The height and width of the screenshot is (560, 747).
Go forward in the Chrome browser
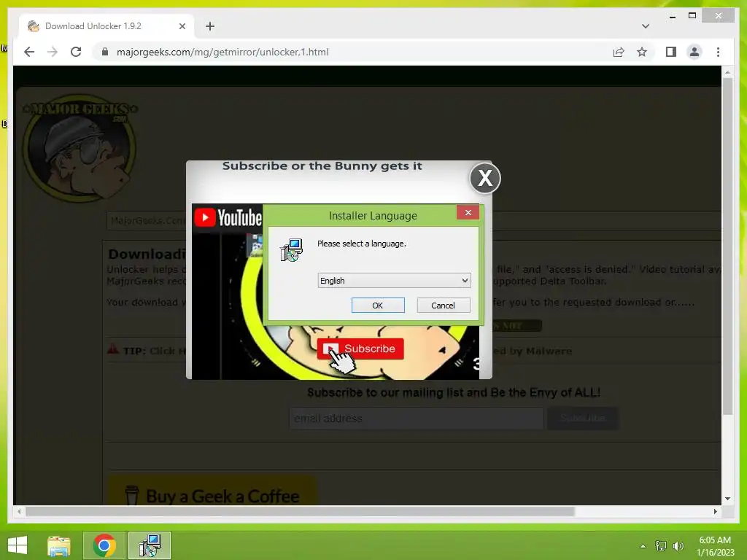53,52
